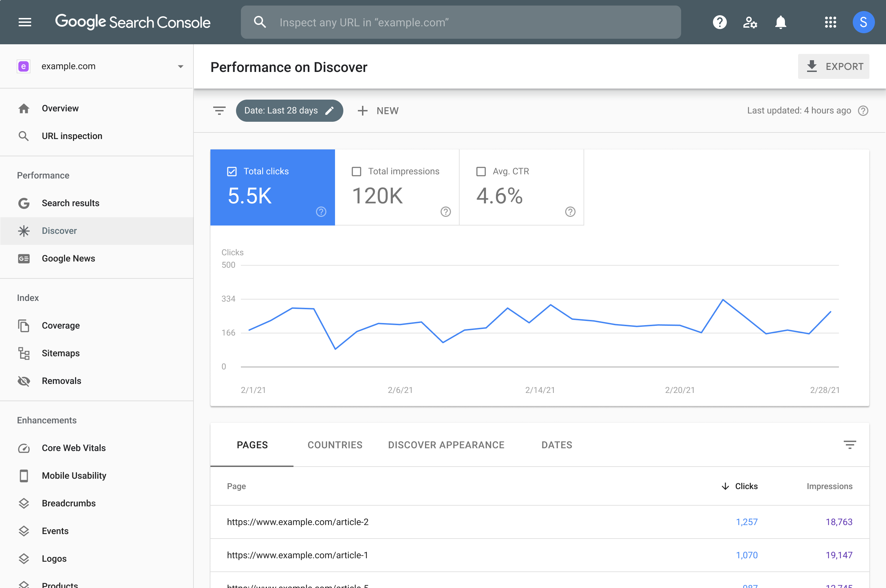
Task: Select the COUNTRIES tab
Action: [335, 445]
